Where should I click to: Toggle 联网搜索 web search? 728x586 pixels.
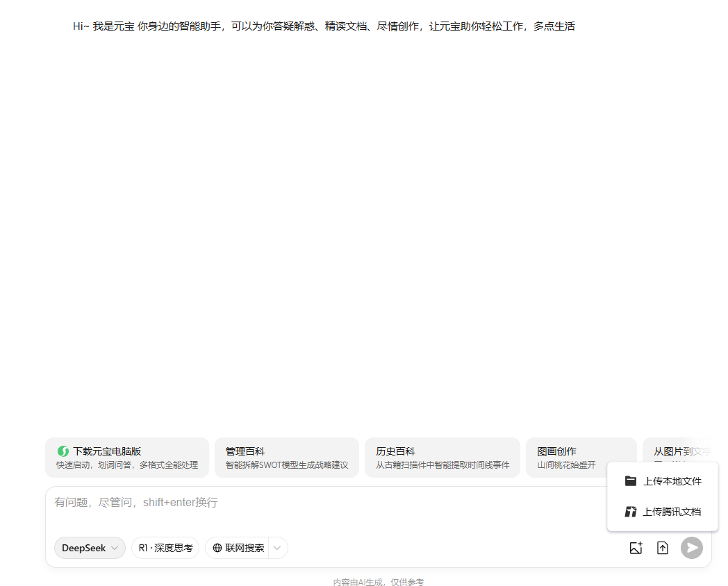pos(238,548)
